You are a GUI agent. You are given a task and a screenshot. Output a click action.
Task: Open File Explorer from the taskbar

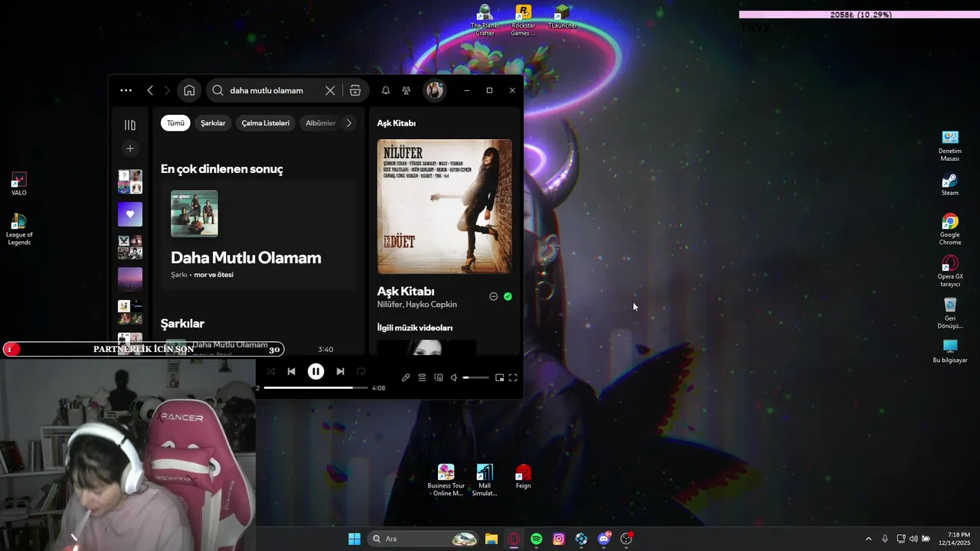[x=492, y=539]
